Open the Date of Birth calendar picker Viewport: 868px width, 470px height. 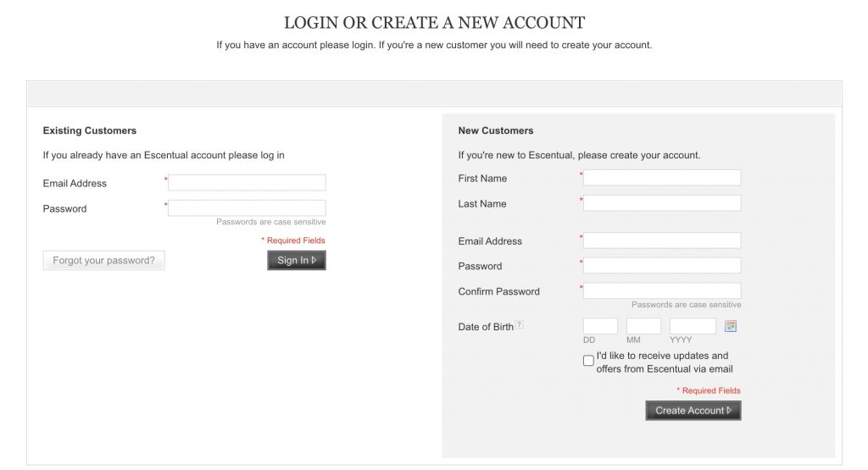(x=731, y=326)
